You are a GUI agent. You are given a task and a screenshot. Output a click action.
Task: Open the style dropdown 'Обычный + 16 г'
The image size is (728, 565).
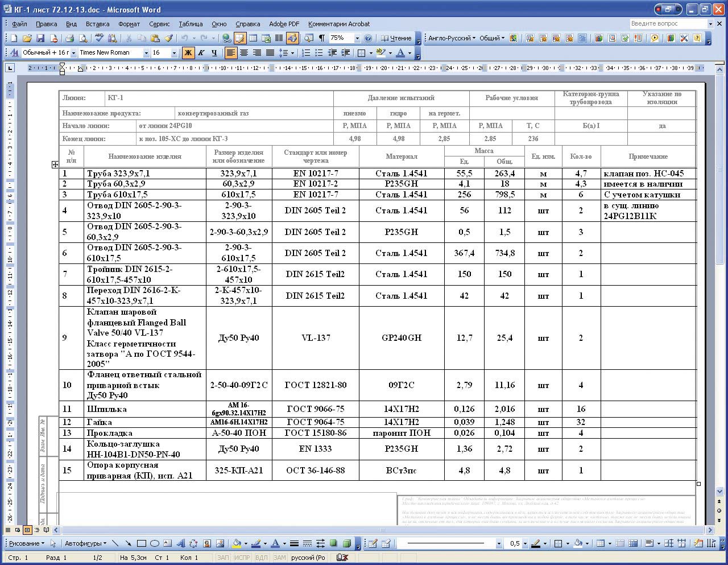tap(72, 53)
